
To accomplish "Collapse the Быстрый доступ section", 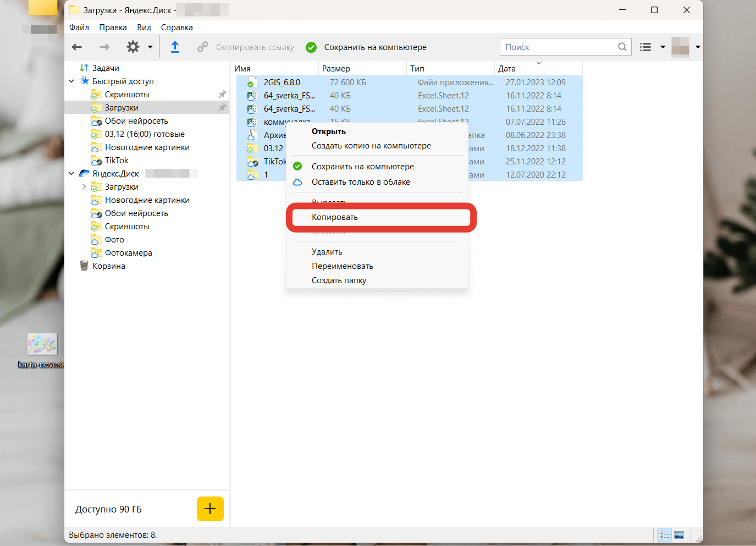I will pos(71,81).
